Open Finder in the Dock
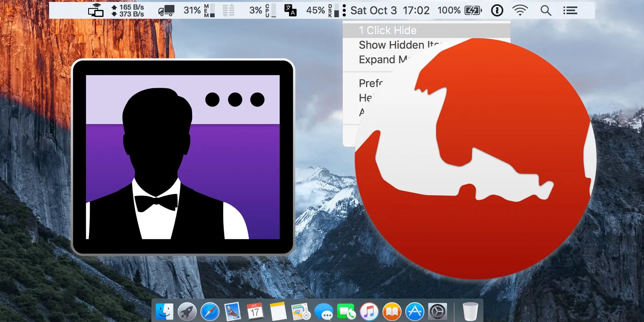644x322 pixels. click(164, 311)
